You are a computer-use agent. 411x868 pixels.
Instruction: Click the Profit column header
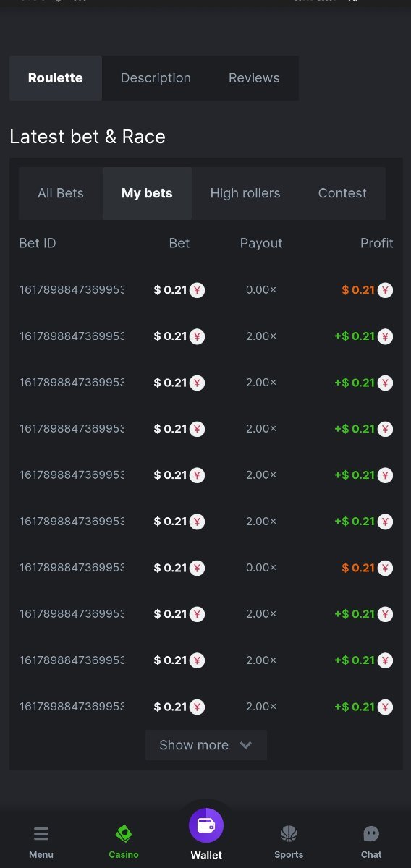(x=376, y=243)
